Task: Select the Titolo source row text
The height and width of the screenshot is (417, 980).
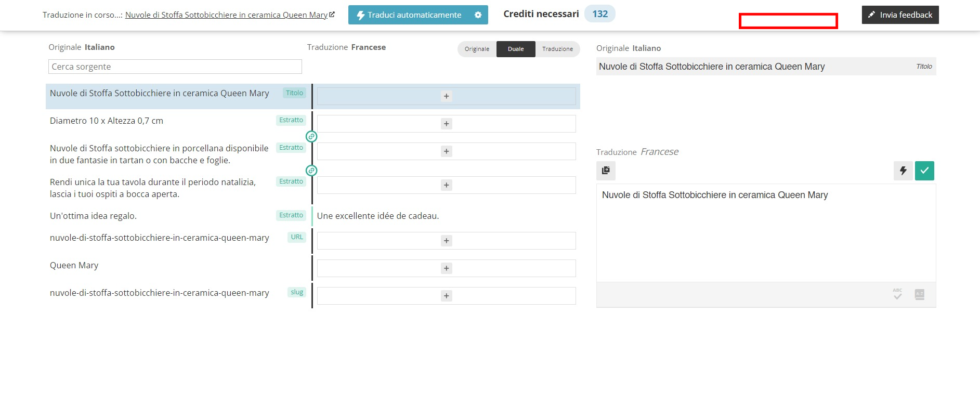Action: tap(160, 93)
